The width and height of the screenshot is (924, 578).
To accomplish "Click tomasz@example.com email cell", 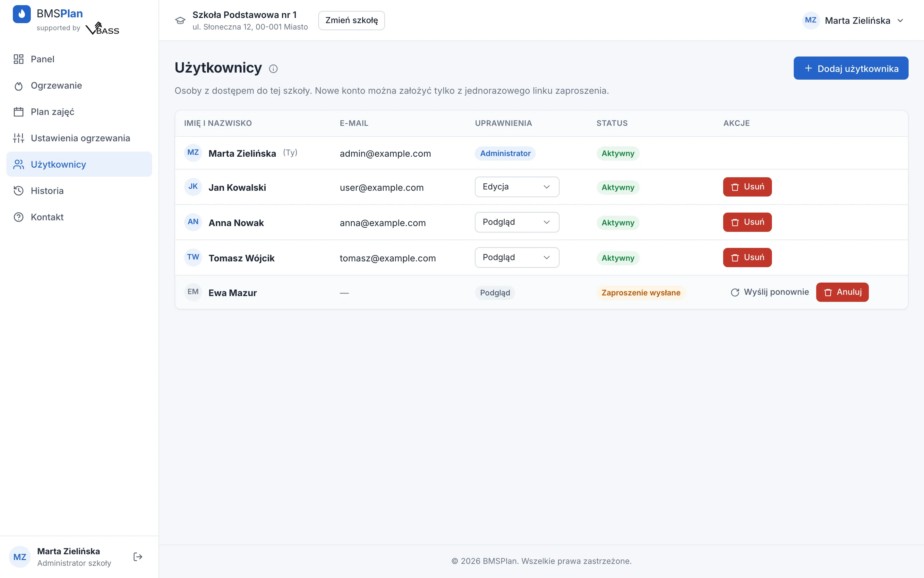I will click(388, 258).
